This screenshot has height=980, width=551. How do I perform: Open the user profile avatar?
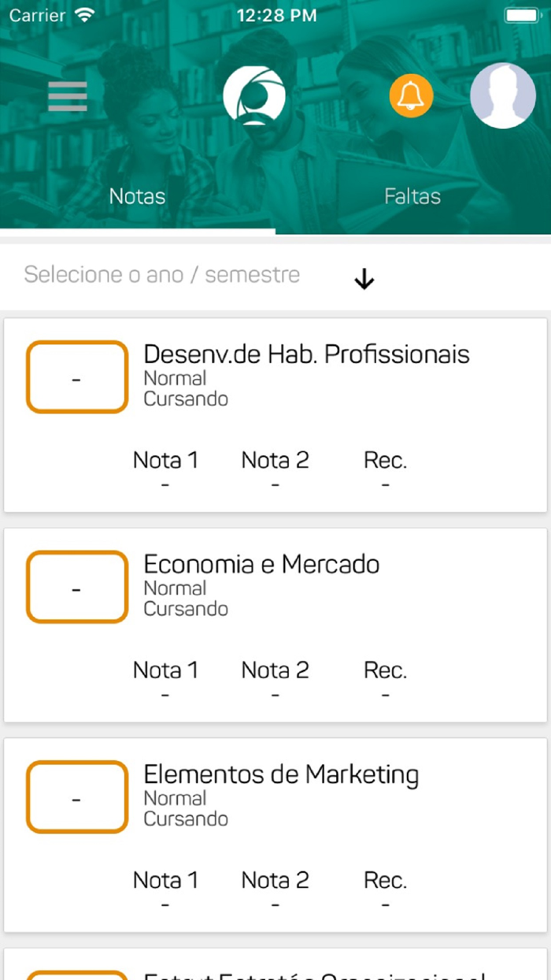pyautogui.click(x=502, y=95)
